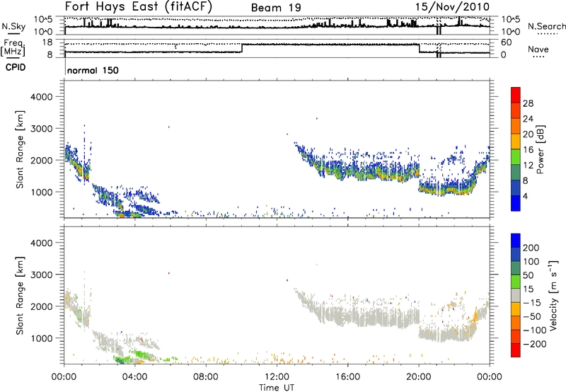This screenshot has height=392, width=566.
Task: Click the '12:00' time tick label
Action: [x=277, y=377]
